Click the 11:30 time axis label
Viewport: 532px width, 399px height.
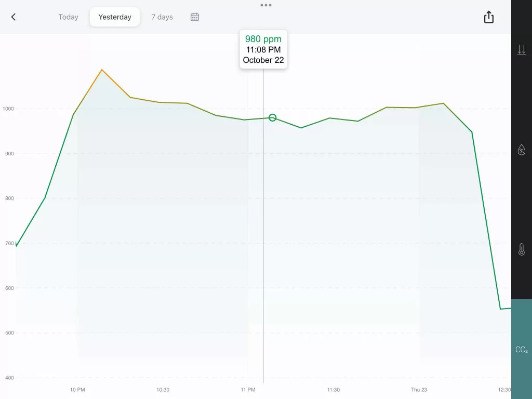click(334, 390)
